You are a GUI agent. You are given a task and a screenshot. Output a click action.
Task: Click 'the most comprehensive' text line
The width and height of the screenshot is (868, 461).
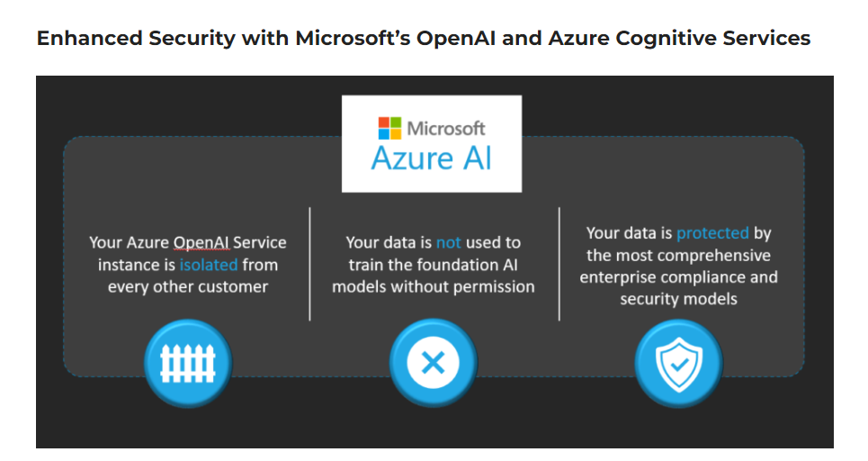[x=679, y=256]
